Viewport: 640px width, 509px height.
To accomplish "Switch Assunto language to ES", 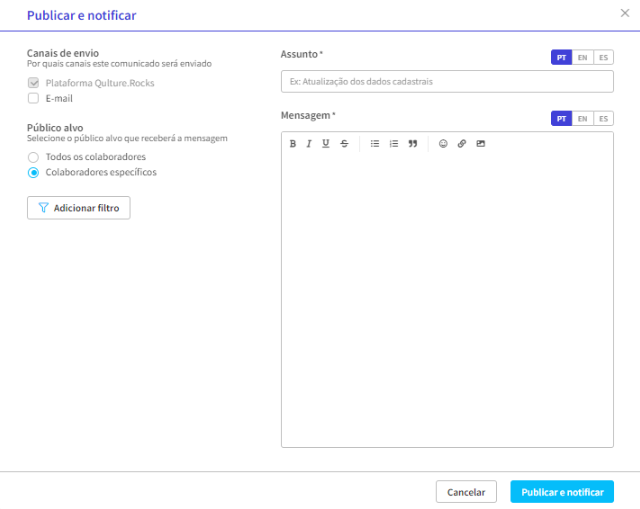I will pos(603,57).
